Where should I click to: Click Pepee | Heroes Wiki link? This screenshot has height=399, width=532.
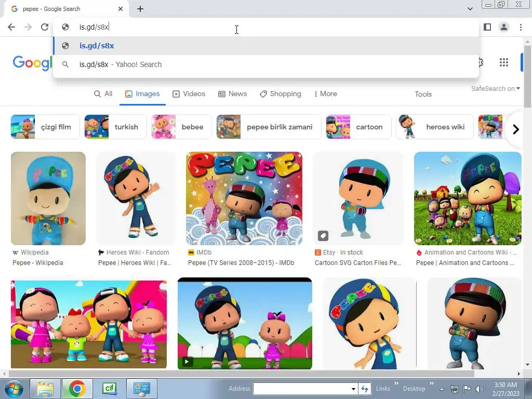135,263
